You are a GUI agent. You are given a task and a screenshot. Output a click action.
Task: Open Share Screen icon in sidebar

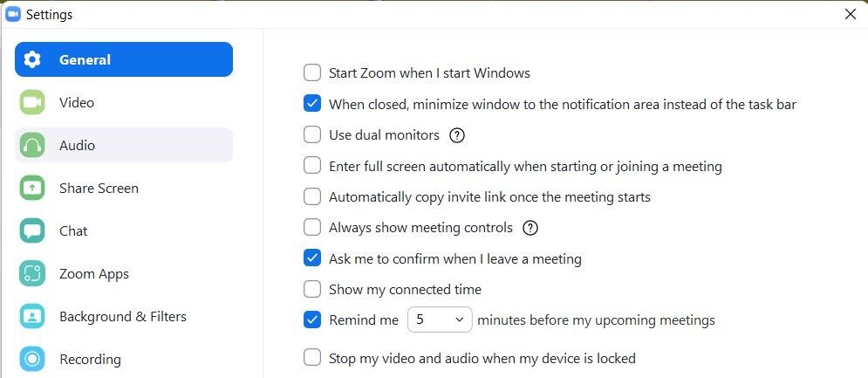tap(32, 189)
